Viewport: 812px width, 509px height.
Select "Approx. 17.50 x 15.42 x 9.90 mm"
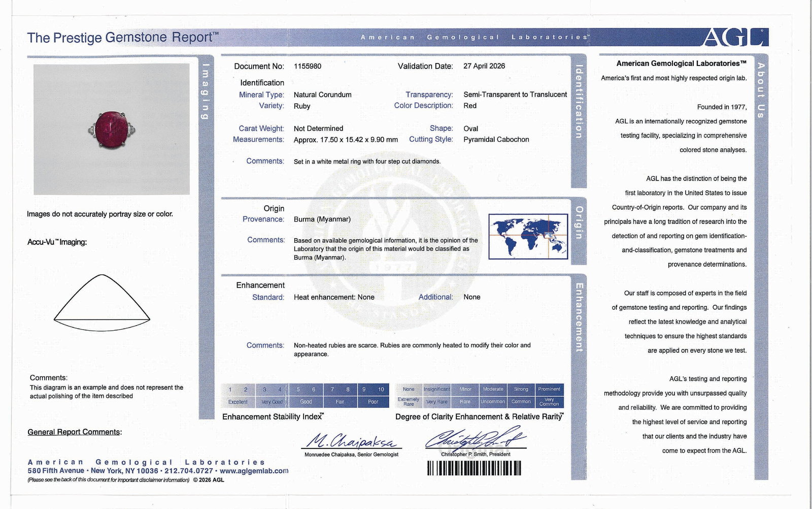pyautogui.click(x=346, y=140)
